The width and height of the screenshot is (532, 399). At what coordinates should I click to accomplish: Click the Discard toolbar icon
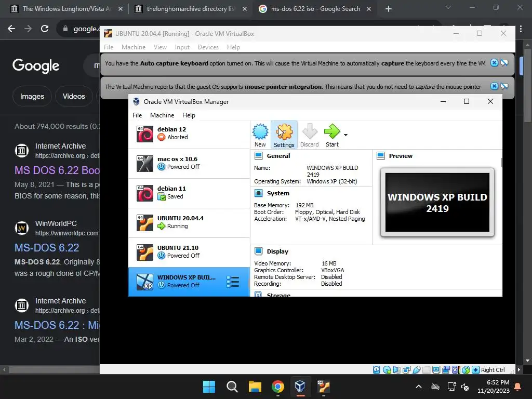click(310, 135)
